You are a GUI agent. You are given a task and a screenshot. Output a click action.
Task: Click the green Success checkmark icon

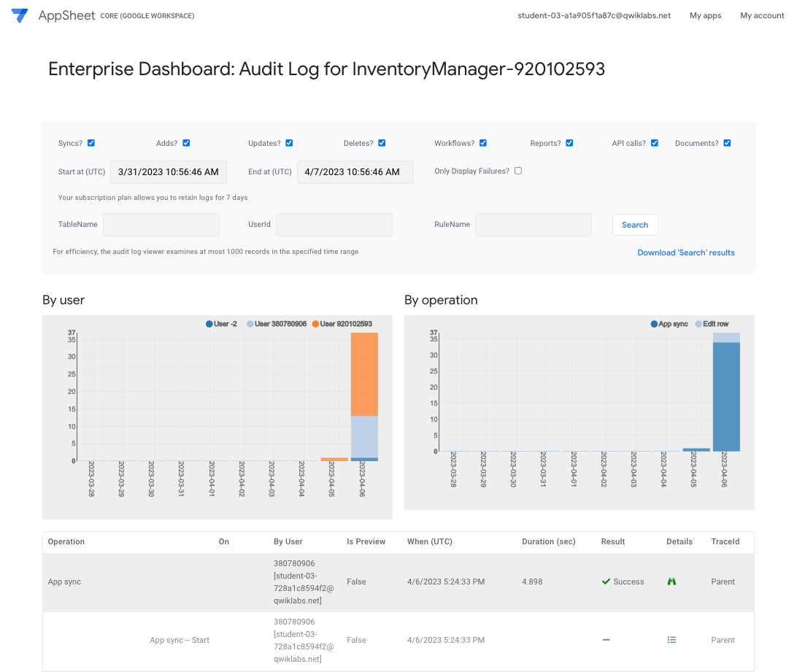coord(606,582)
